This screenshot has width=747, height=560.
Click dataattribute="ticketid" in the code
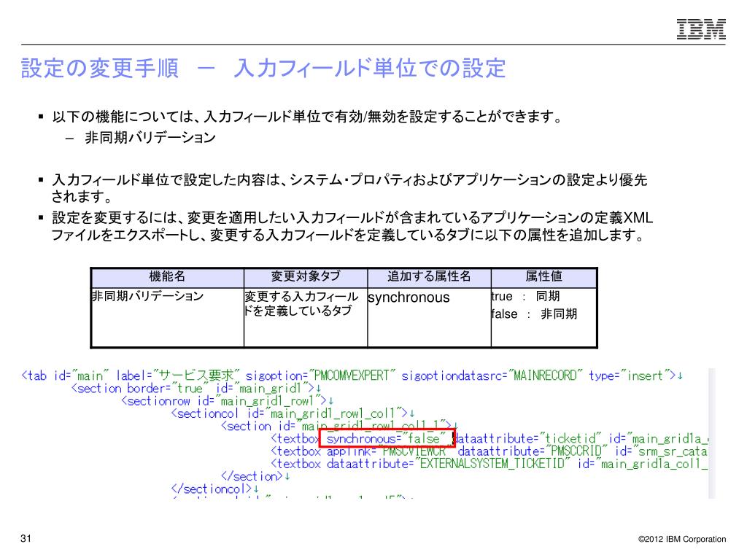click(x=528, y=438)
